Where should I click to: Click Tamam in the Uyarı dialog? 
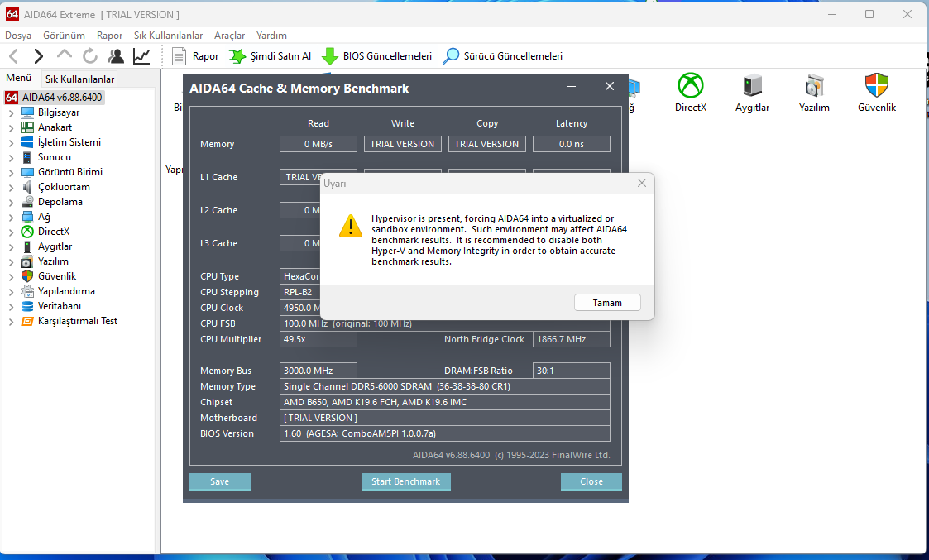coord(607,303)
